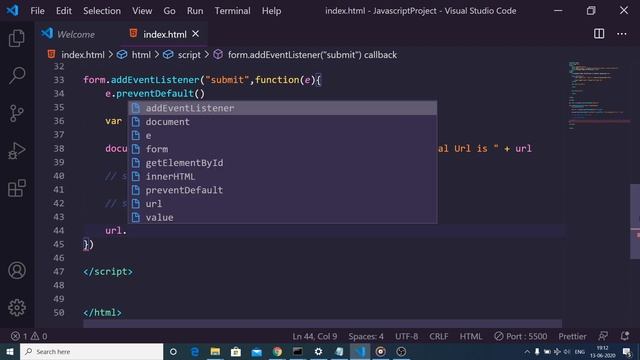Open the Windows Start menu
Image resolution: width=640 pixels, height=360 pixels.
click(x=10, y=351)
